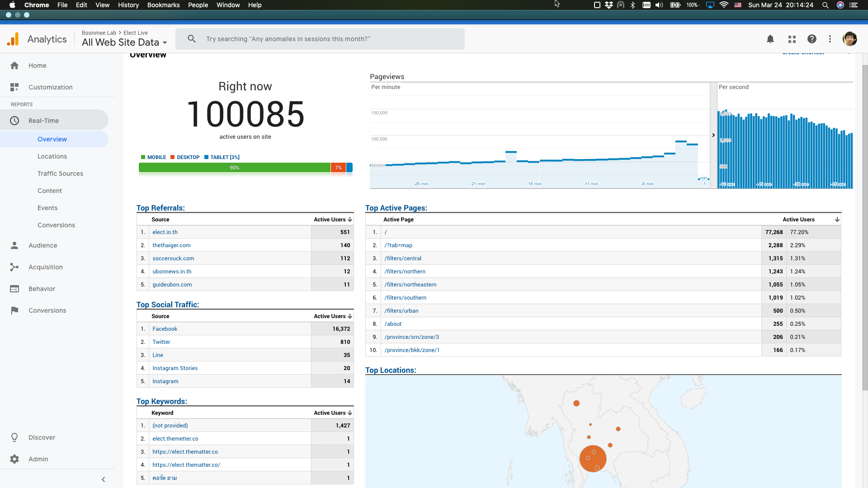Open the thethaiger.com referral link
This screenshot has height=488, width=868.
[x=171, y=245]
